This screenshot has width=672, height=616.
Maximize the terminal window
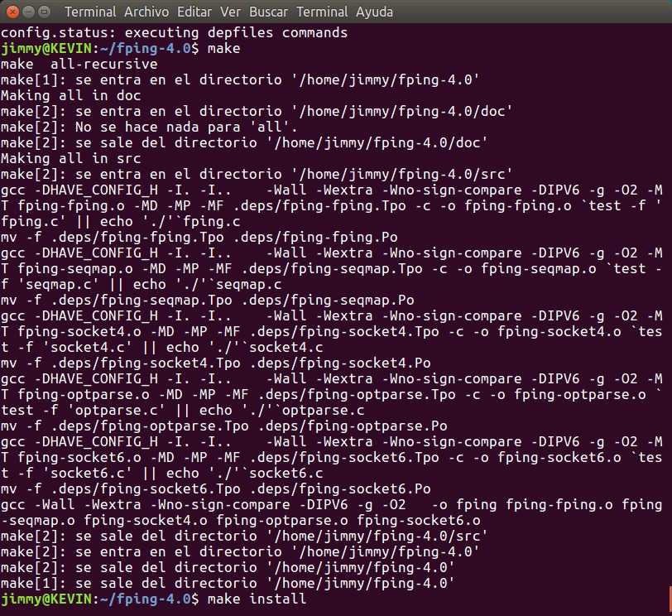pos(45,12)
